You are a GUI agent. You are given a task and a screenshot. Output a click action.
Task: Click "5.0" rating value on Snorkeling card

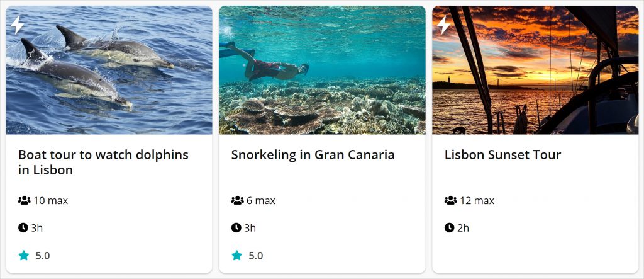256,256
